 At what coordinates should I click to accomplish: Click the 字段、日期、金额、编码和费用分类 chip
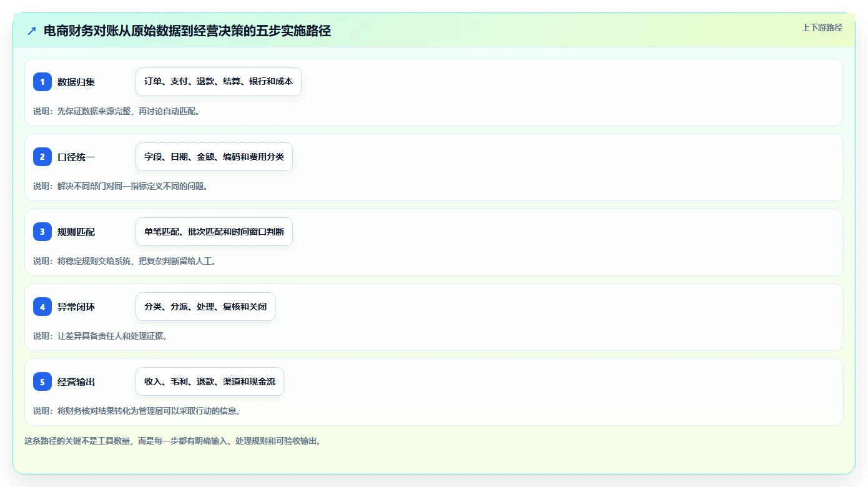[x=214, y=157]
